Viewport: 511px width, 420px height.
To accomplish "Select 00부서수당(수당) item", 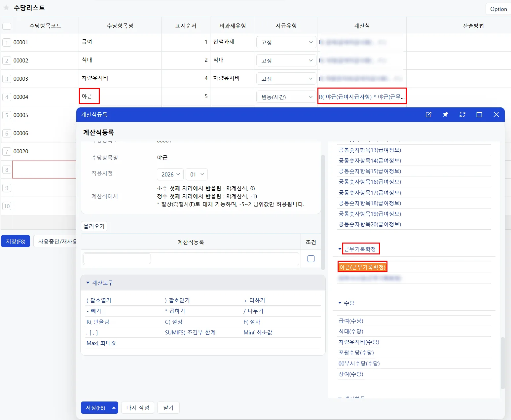I will pyautogui.click(x=359, y=363).
